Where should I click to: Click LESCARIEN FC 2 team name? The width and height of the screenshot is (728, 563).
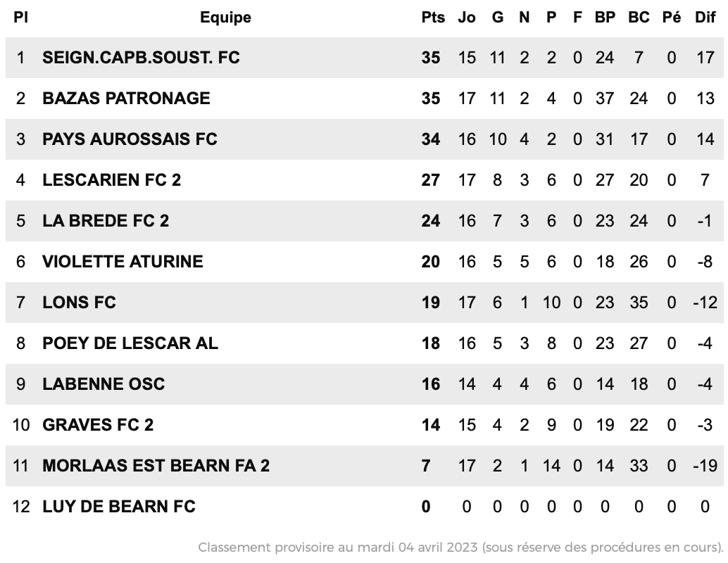112,180
